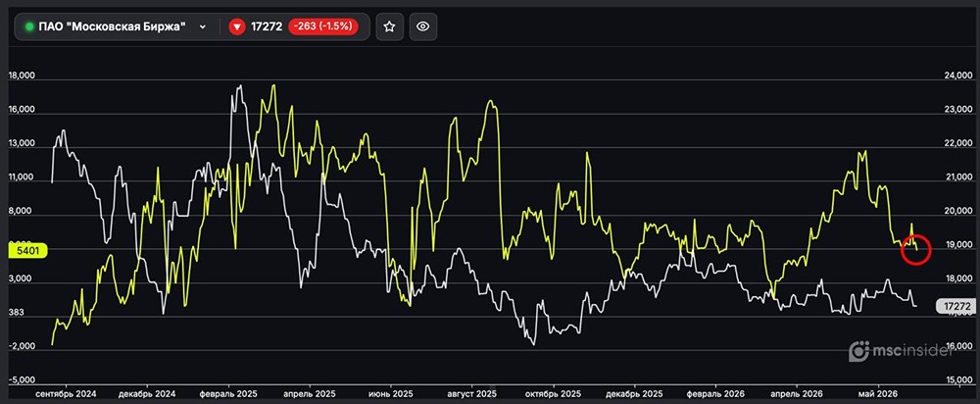Click the -2,000 left axis label
The image size is (980, 404).
point(21,346)
